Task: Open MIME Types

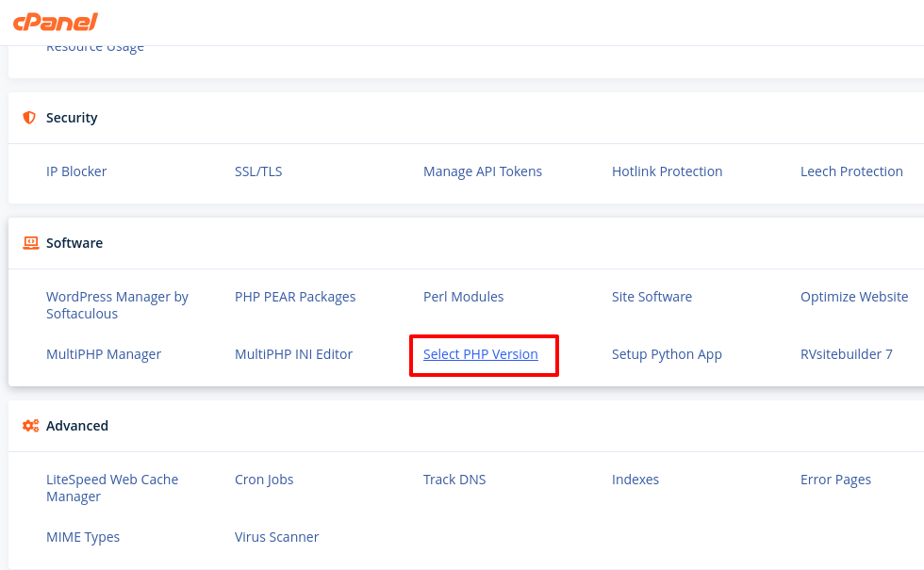Action: click(83, 537)
